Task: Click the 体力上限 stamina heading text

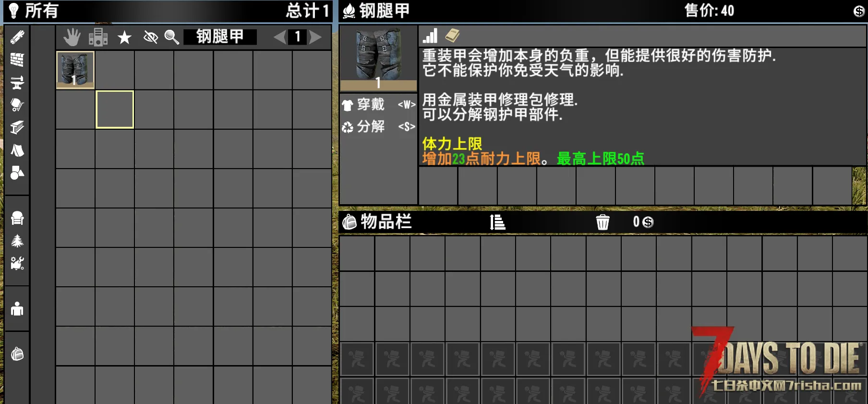Action: pos(452,143)
